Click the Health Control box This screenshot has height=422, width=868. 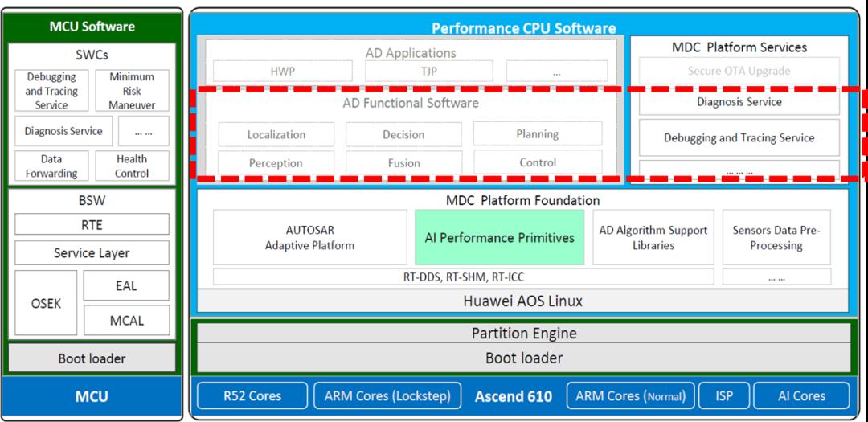(132, 166)
